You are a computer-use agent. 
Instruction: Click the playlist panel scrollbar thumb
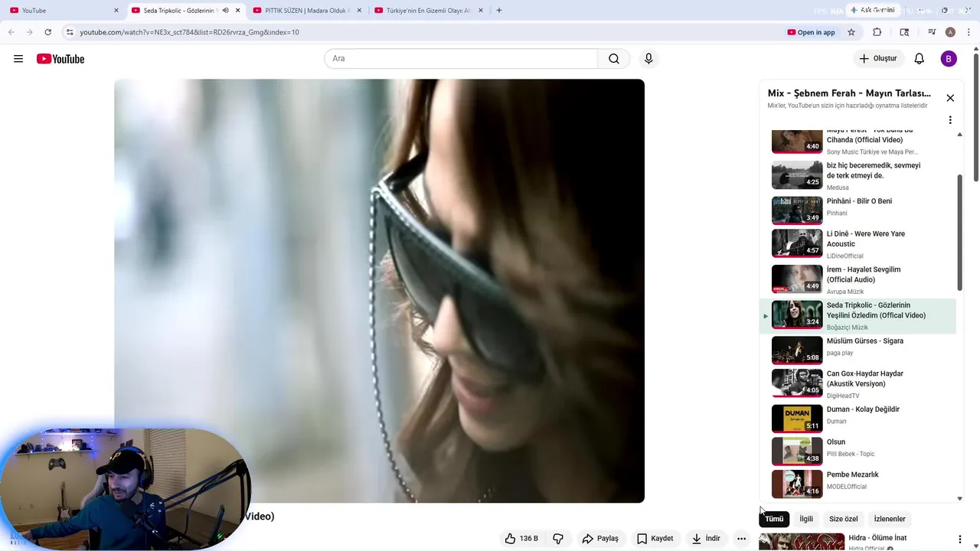tap(960, 233)
